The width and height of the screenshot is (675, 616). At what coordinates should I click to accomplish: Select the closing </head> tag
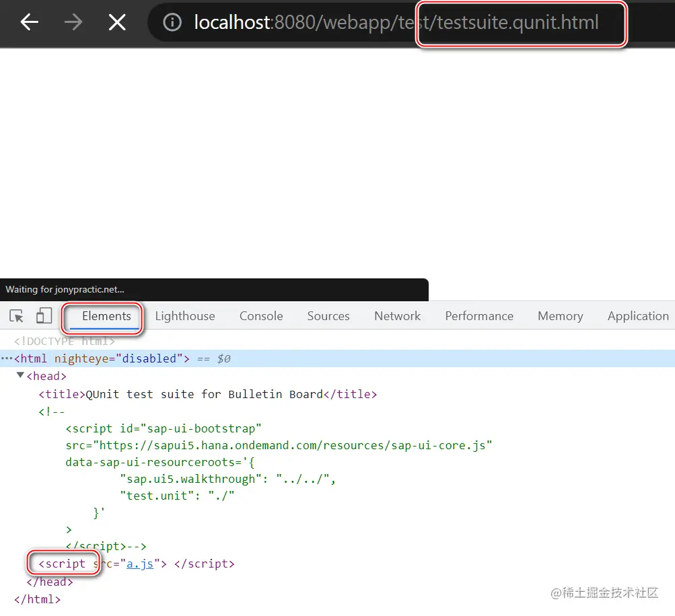tap(50, 582)
